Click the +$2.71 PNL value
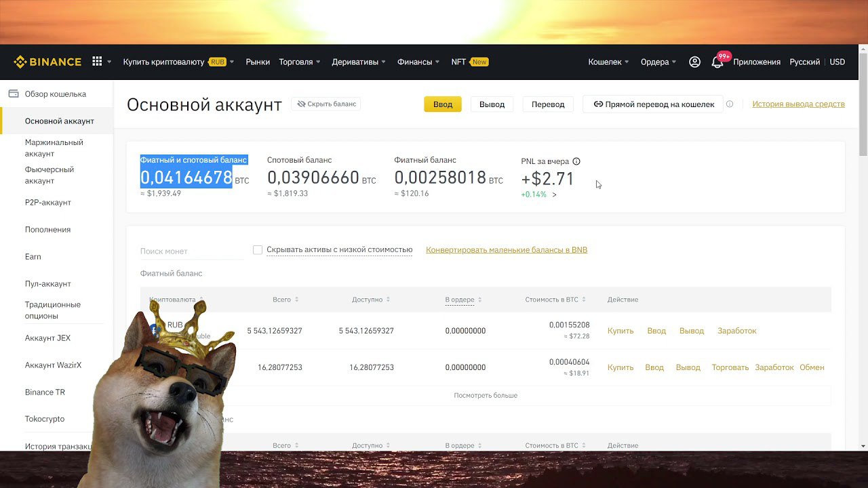The width and height of the screenshot is (868, 488). click(x=547, y=179)
